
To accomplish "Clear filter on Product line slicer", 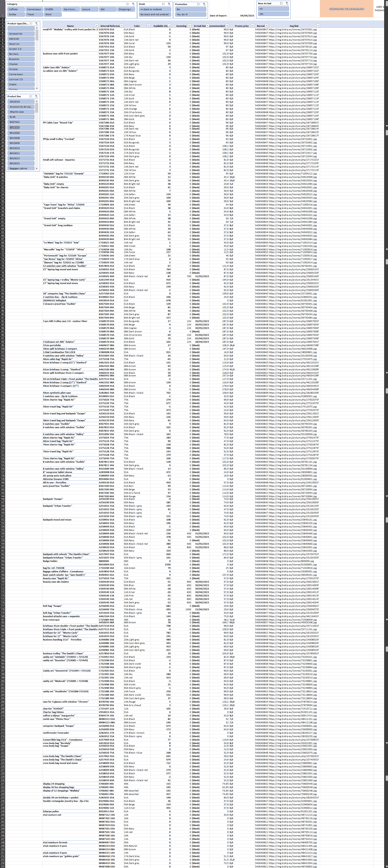I will (36, 96).
